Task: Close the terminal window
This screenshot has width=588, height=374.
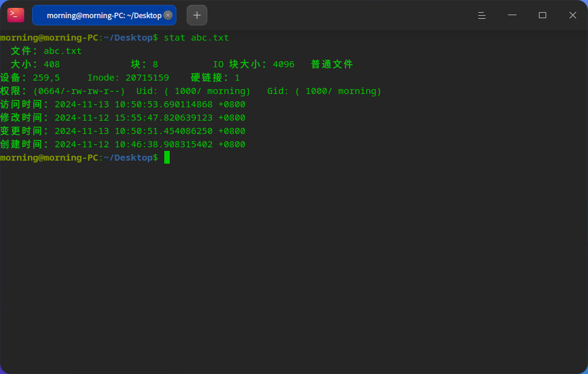Action: point(573,15)
